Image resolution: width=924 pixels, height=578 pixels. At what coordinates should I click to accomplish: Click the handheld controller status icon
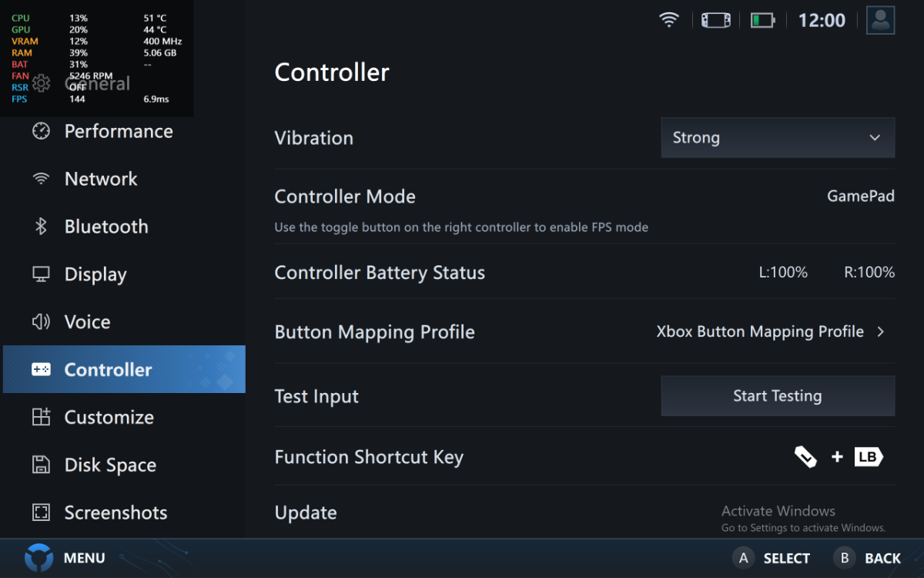point(715,20)
